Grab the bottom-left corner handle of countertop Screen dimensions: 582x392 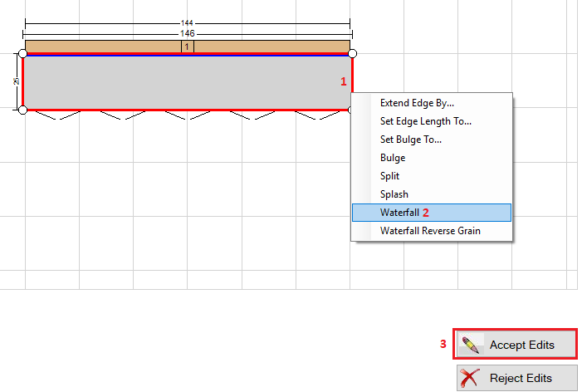click(22, 110)
